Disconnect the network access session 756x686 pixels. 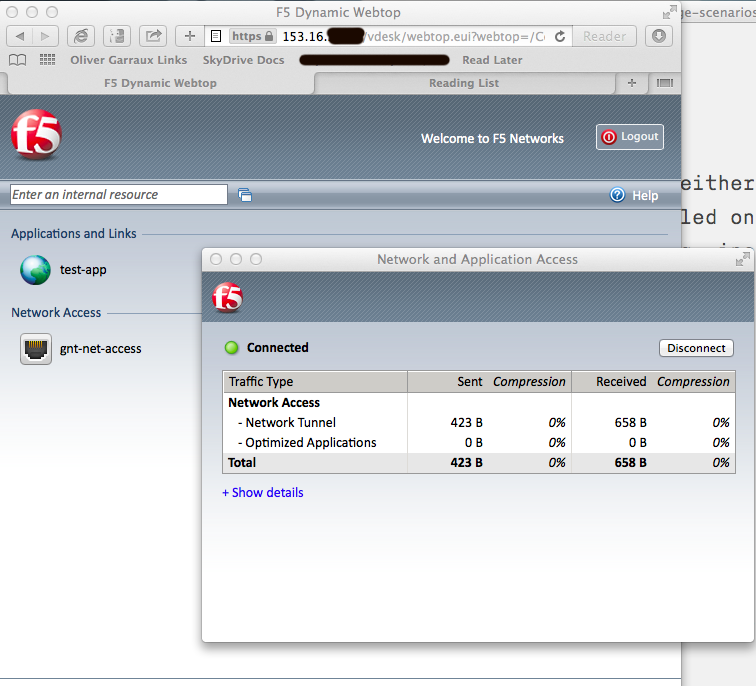point(696,348)
